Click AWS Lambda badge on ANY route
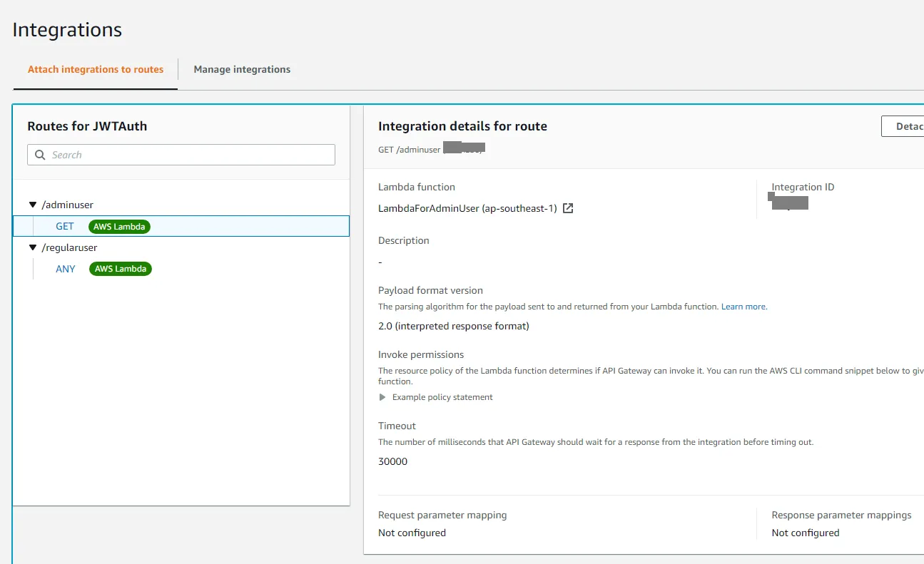This screenshot has width=924, height=564. [121, 269]
